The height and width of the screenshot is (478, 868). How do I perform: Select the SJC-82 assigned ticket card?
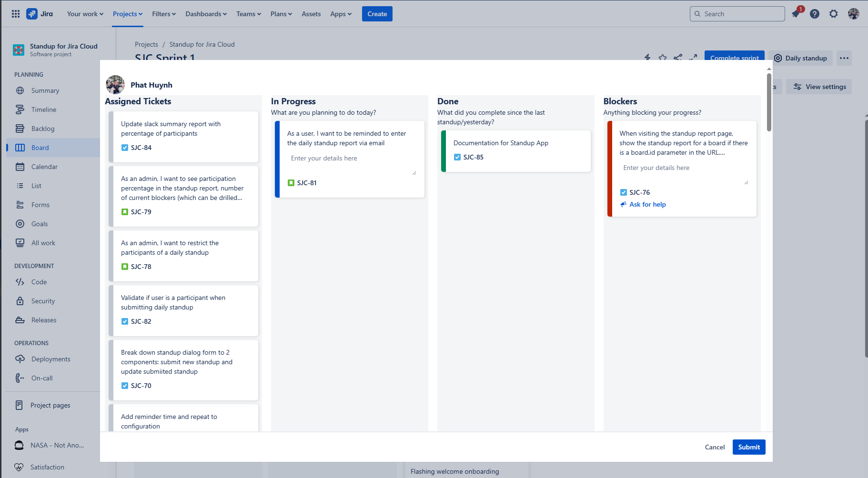pyautogui.click(x=183, y=310)
